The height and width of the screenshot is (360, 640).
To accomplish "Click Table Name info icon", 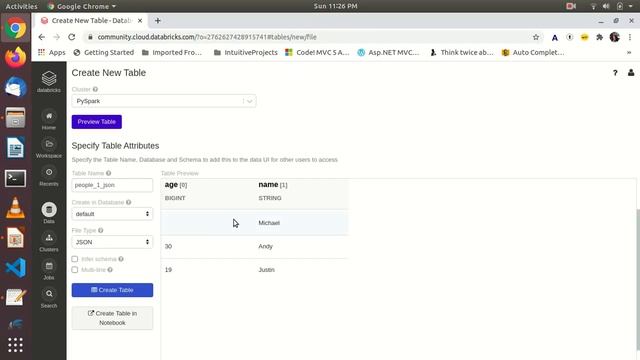I will (x=109, y=173).
